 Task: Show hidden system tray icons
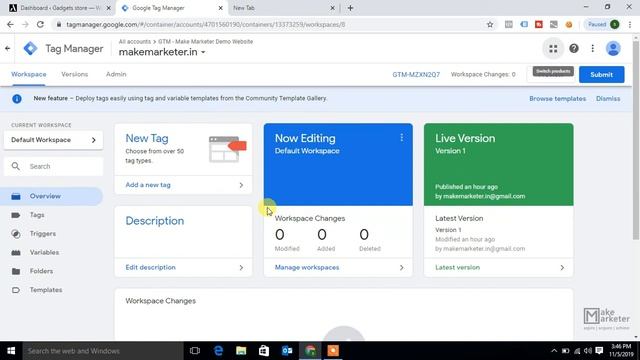click(x=554, y=351)
